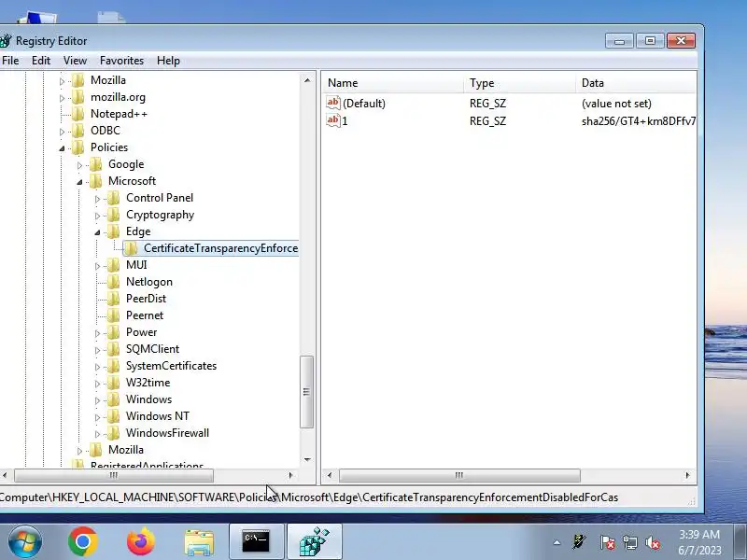
Task: Click the tree pane scroll down arrow
Action: 307,459
